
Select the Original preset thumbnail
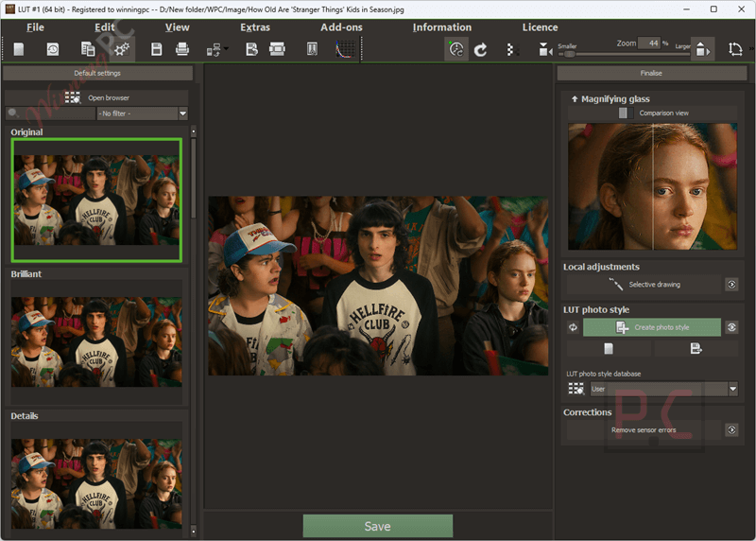(x=96, y=200)
